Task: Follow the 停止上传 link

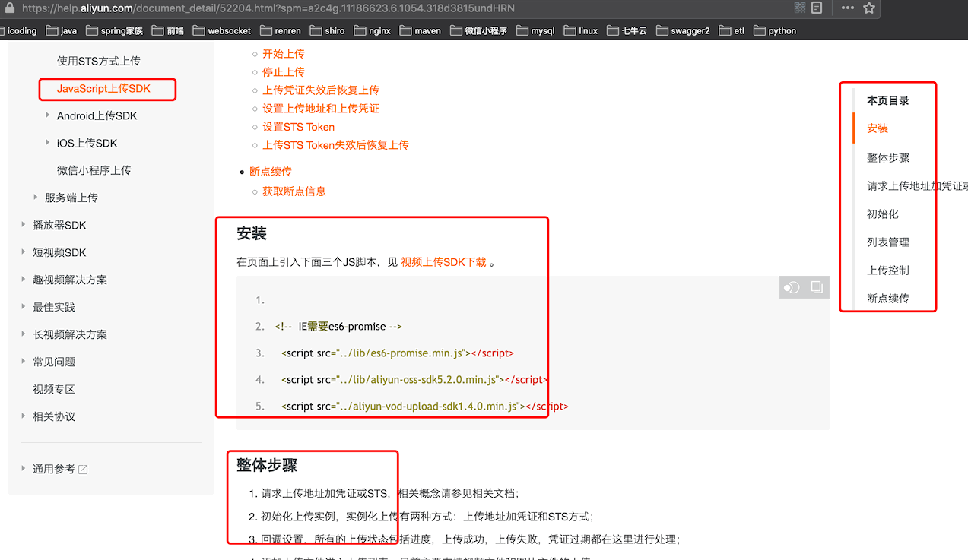Action: pyautogui.click(x=284, y=72)
